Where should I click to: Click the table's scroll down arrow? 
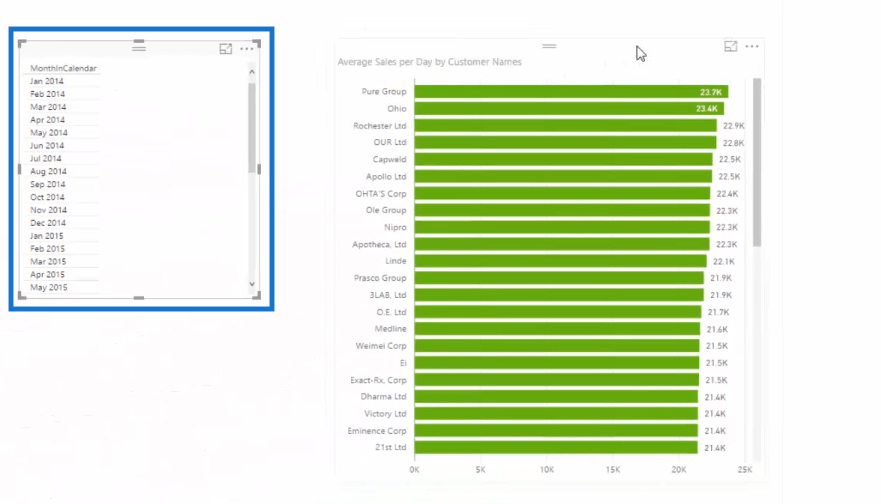tap(252, 284)
